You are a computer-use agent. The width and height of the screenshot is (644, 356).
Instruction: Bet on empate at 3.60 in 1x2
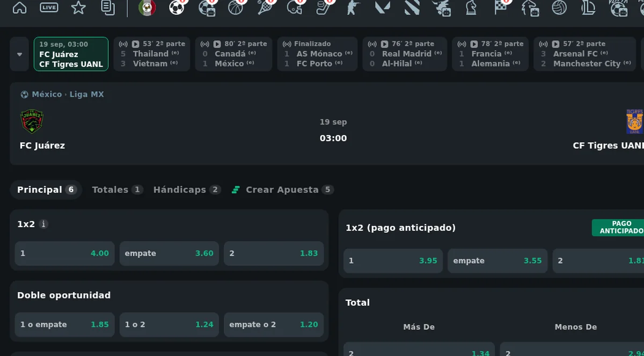(169, 253)
